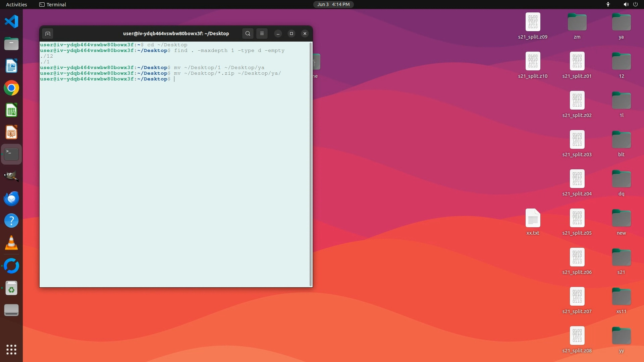Open the clock and calendar panel
644x362 pixels.
[x=333, y=4]
